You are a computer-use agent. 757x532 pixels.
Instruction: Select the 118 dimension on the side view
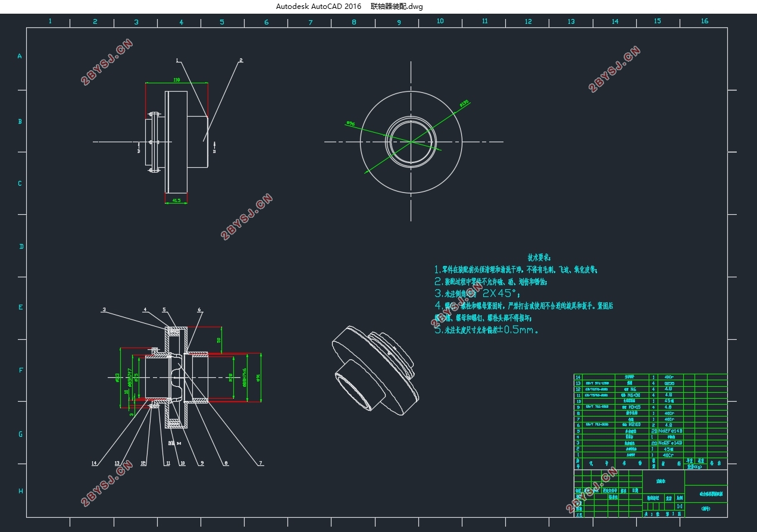point(177,80)
